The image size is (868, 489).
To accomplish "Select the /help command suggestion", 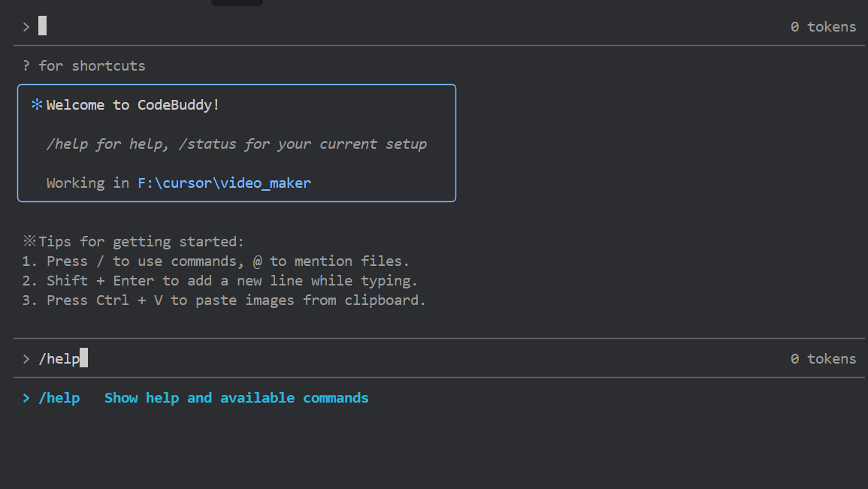I will [59, 398].
